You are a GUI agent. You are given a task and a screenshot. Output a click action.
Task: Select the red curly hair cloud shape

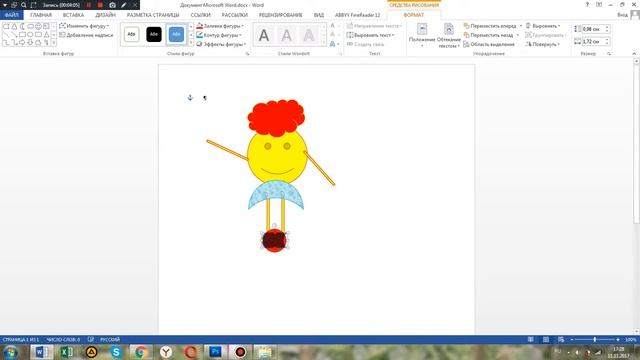pos(276,118)
